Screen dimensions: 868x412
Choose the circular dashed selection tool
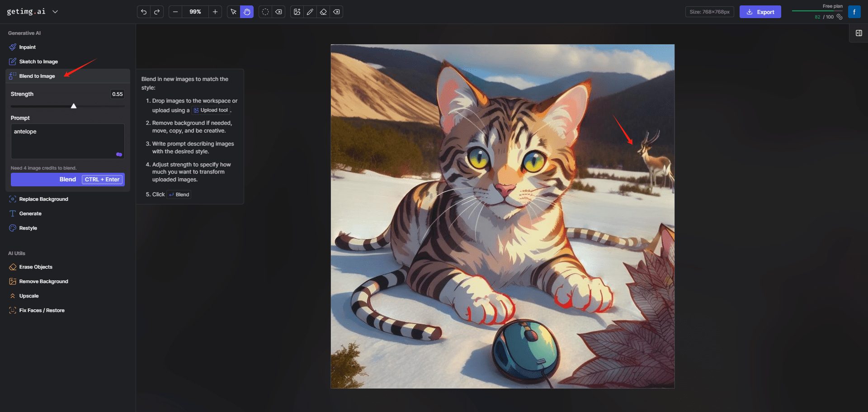pos(265,12)
